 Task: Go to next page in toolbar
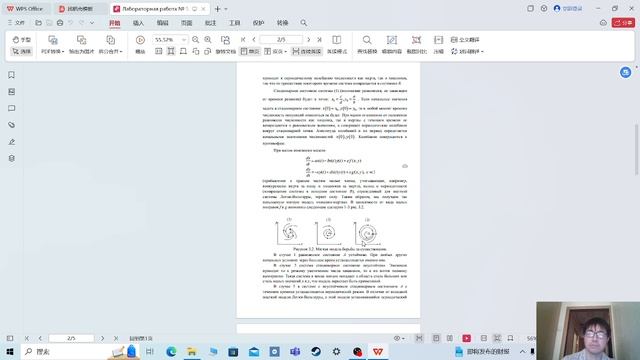click(309, 40)
